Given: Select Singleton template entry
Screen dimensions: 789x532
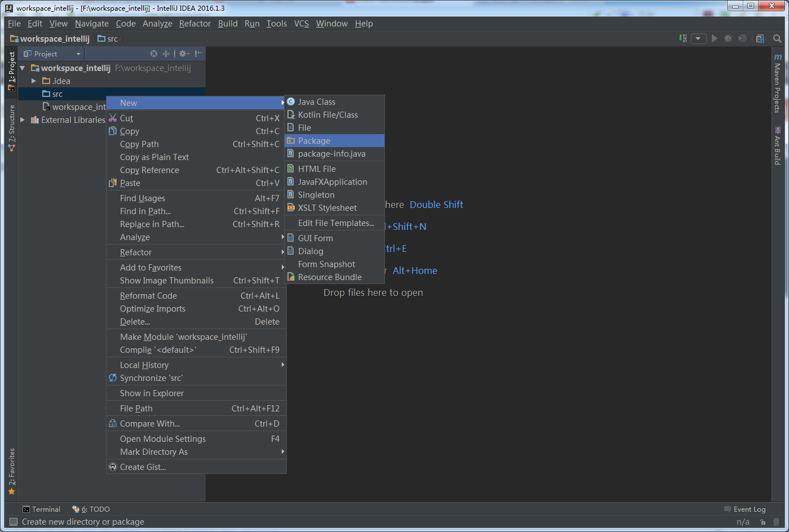Looking at the screenshot, I should (x=335, y=195).
